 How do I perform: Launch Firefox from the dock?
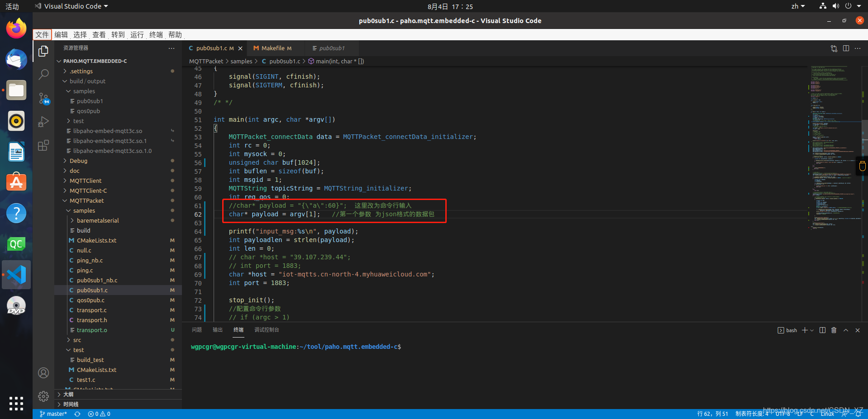point(16,29)
